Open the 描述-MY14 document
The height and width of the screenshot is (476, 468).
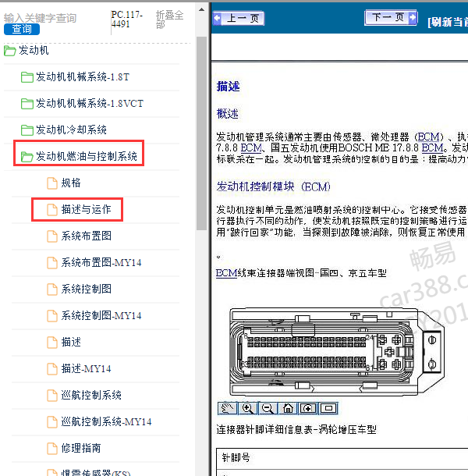click(79, 368)
